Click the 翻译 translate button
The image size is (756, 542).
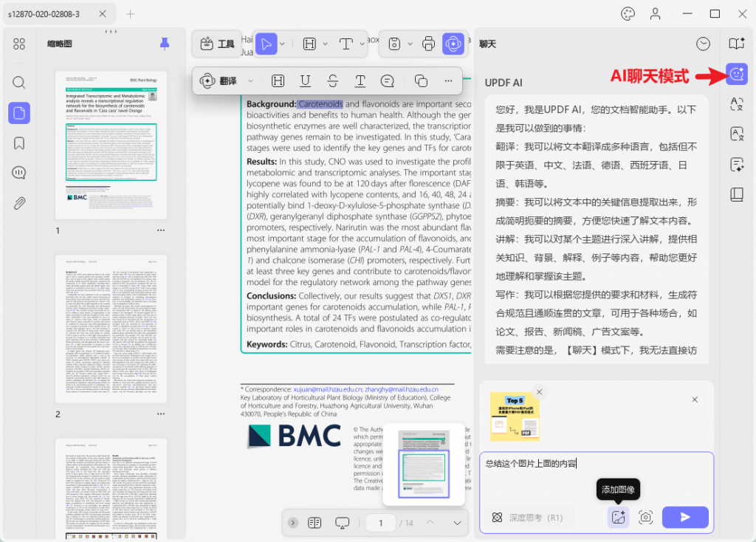pos(219,81)
